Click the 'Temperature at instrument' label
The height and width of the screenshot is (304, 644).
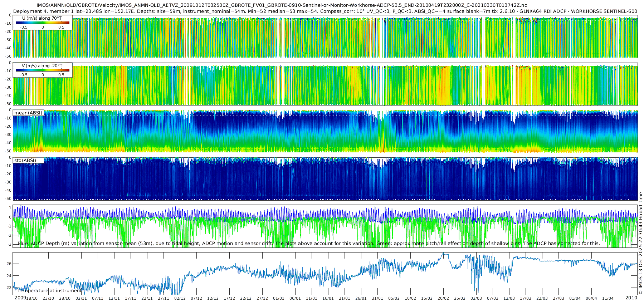50,291
